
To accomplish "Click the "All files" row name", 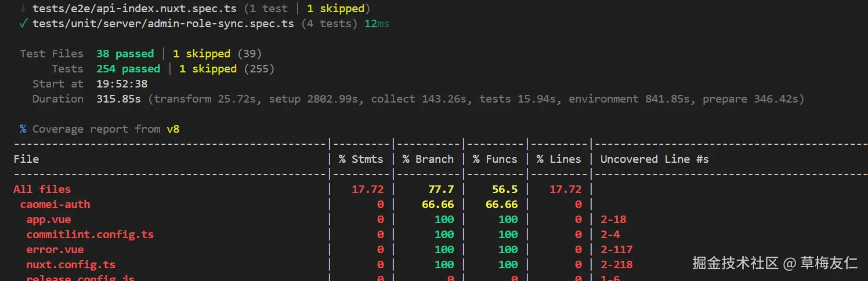I will tap(42, 189).
